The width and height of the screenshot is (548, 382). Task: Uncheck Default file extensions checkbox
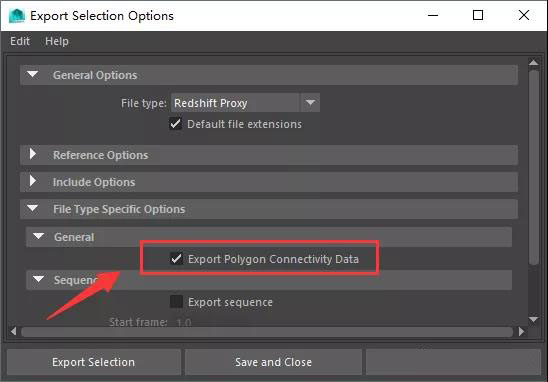click(175, 124)
